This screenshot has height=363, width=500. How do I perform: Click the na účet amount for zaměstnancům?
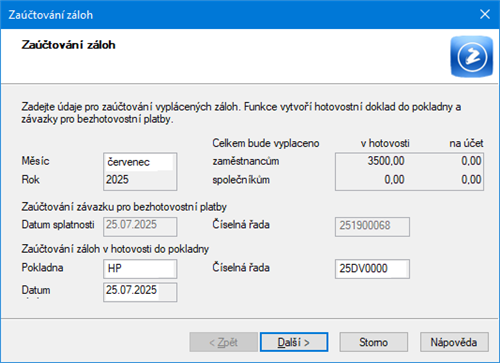pyautogui.click(x=471, y=161)
